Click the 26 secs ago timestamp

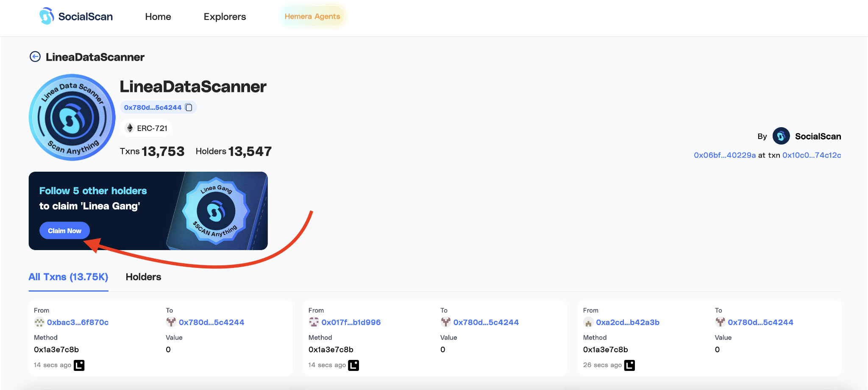(602, 365)
